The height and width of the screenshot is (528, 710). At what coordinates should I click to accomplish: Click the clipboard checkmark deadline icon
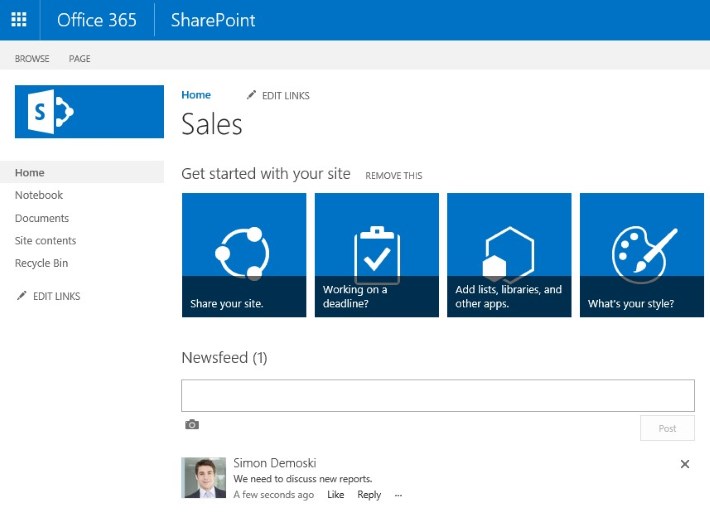click(x=377, y=254)
